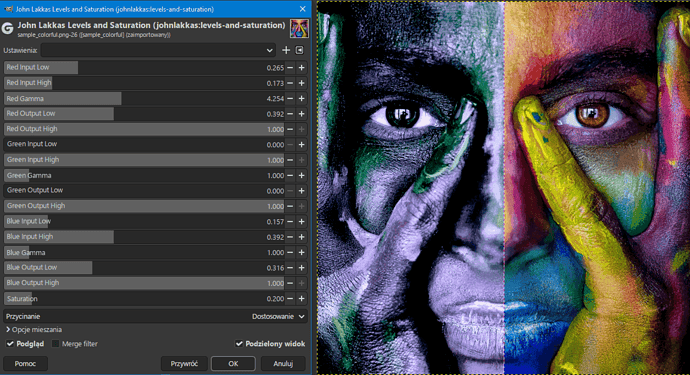Open the Ustawienia presets dropdown
This screenshot has width=690, height=375.
[x=158, y=50]
